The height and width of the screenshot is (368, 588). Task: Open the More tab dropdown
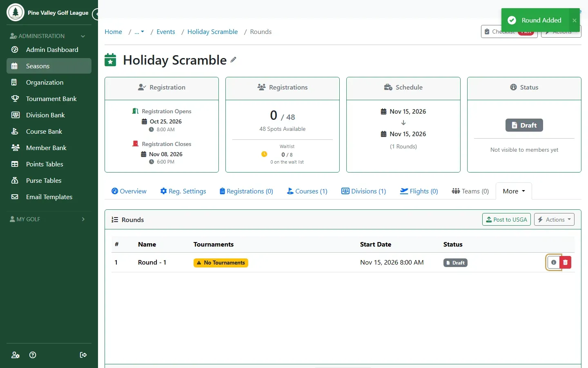(x=514, y=191)
